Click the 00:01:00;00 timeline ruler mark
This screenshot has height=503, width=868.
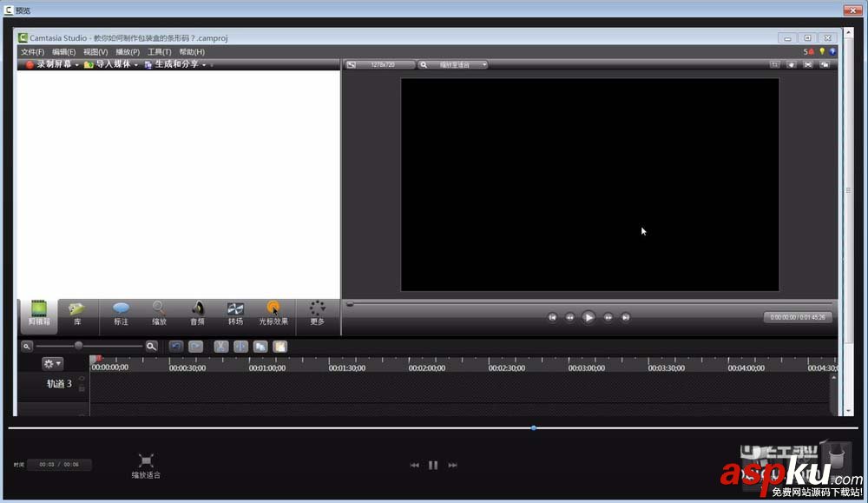[x=267, y=367]
